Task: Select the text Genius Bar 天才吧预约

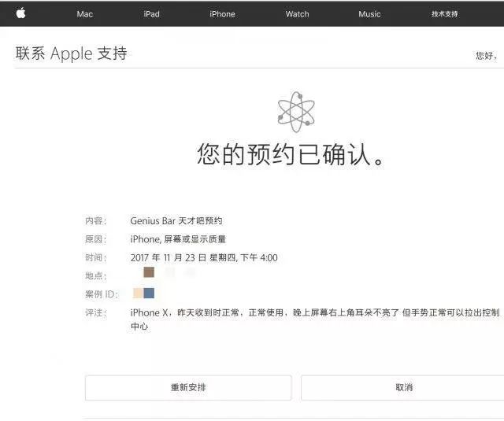Action: click(176, 220)
